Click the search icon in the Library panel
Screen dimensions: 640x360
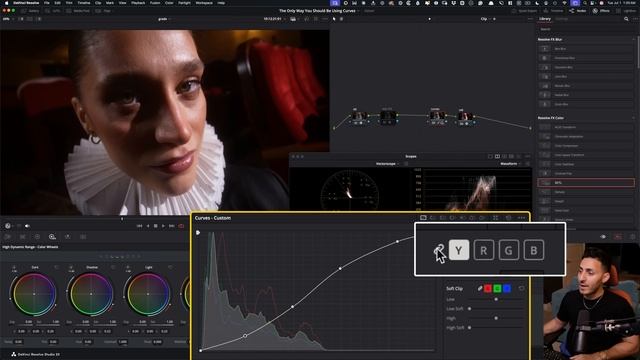[626, 19]
